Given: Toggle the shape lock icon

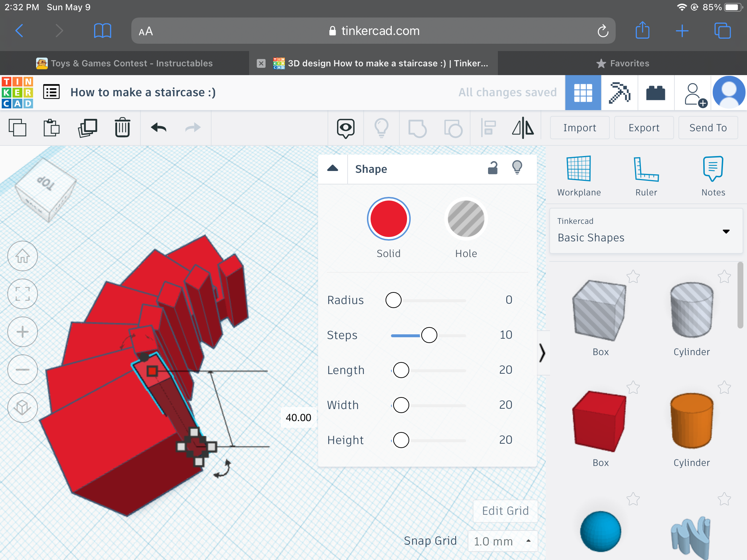Looking at the screenshot, I should pos(493,168).
